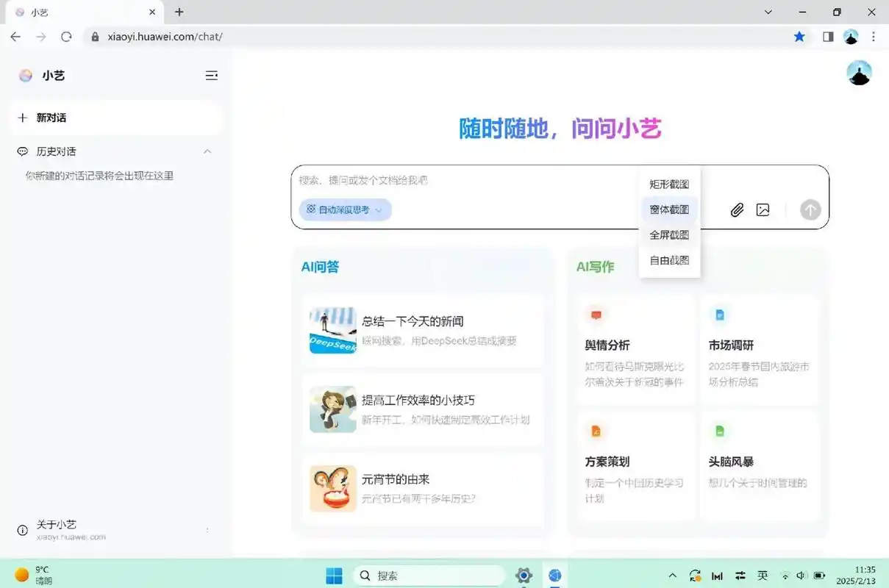Click the browser back arrow
Screen dimensions: 889x588
15,37
